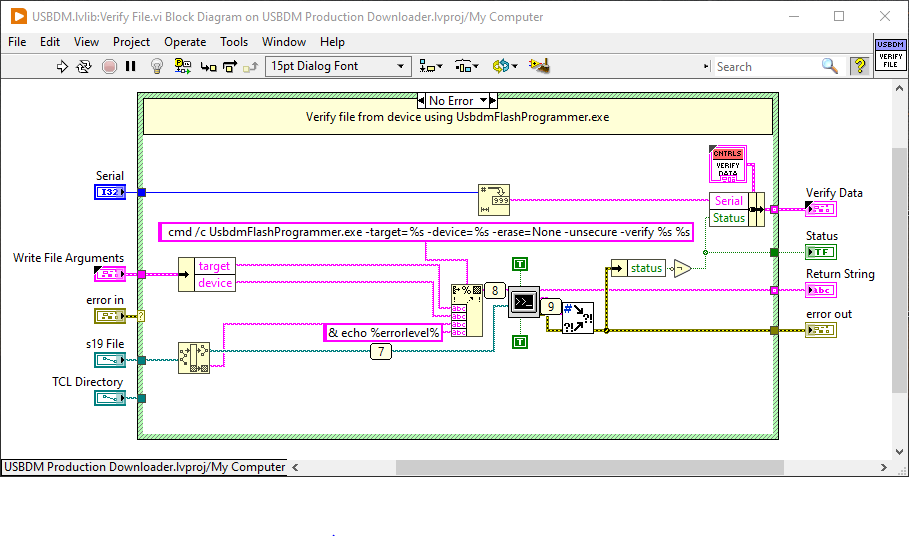
Task: Toggle Highlight Execution light bulb
Action: [x=157, y=66]
